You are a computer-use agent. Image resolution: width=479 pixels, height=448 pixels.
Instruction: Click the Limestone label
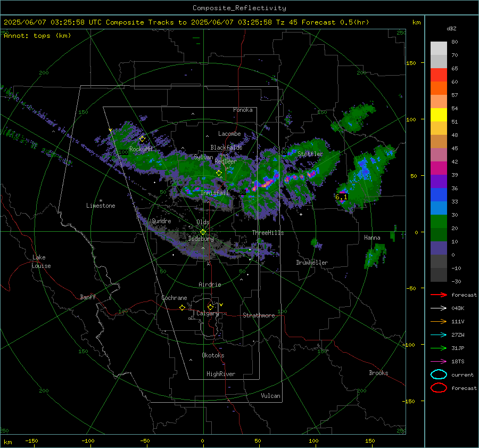point(101,206)
